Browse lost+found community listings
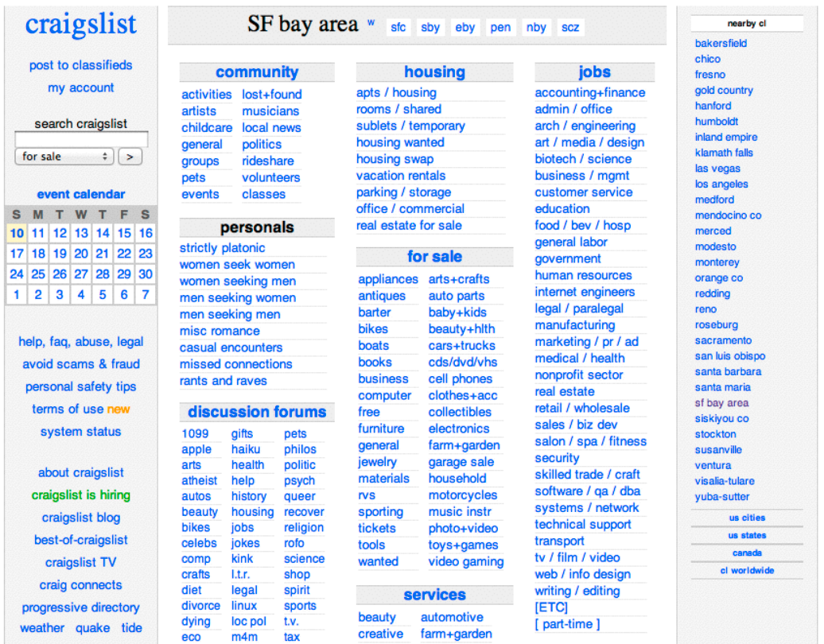824x644 pixels. (x=272, y=95)
